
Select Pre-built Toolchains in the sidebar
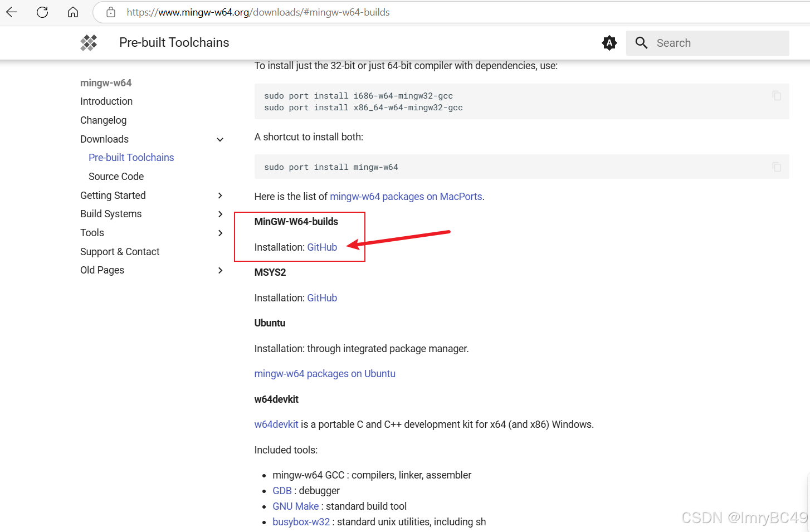(x=131, y=158)
